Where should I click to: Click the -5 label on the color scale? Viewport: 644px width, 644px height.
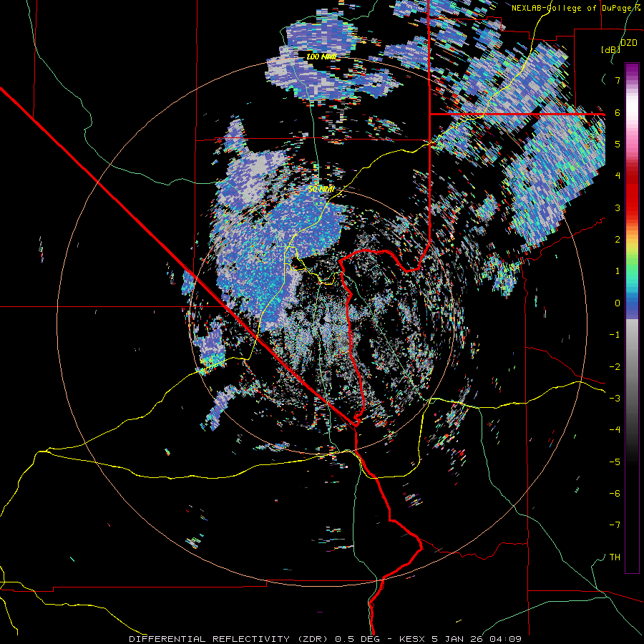point(615,462)
